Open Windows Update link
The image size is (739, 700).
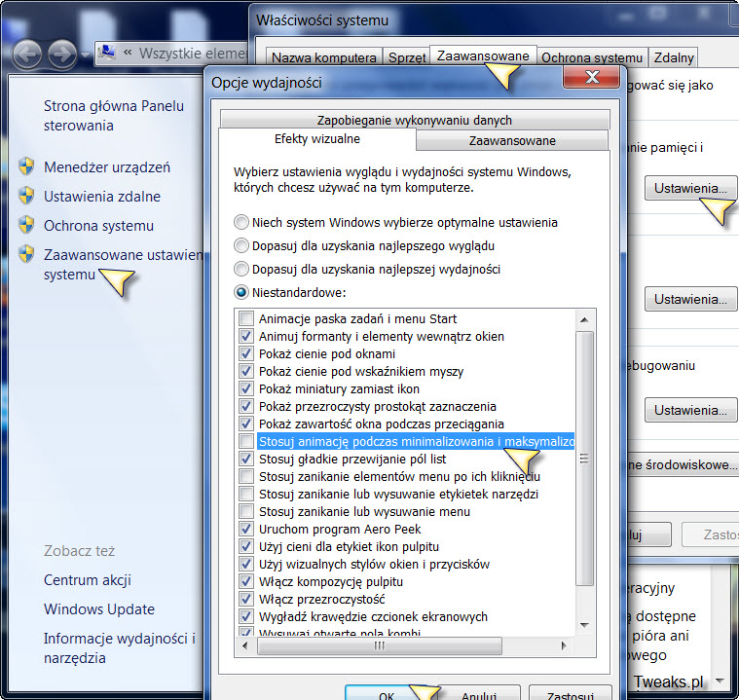tap(99, 609)
